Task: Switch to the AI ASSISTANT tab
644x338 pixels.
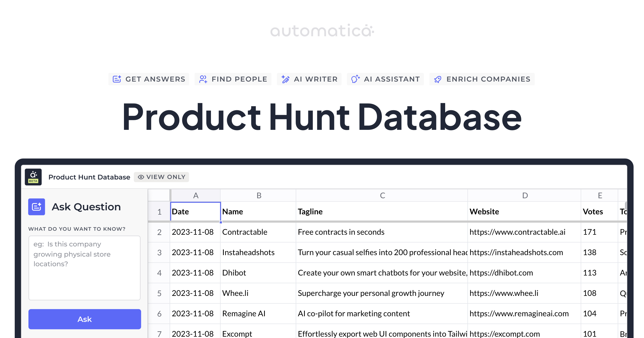Action: (x=385, y=79)
